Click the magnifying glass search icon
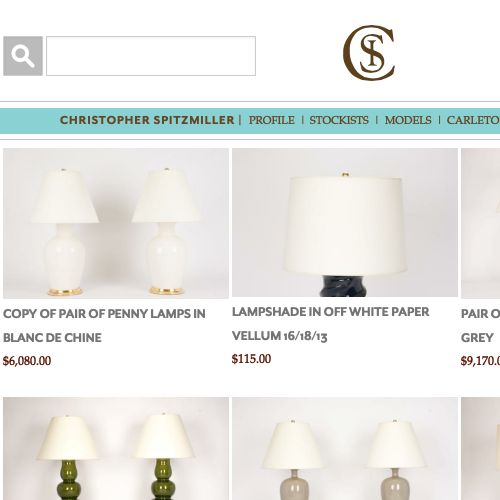Screen dimensions: 500x500 [x=23, y=56]
